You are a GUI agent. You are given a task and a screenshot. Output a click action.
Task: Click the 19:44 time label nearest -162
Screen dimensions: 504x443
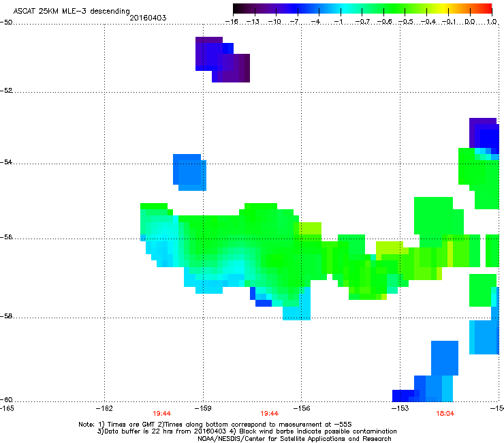click(x=161, y=414)
